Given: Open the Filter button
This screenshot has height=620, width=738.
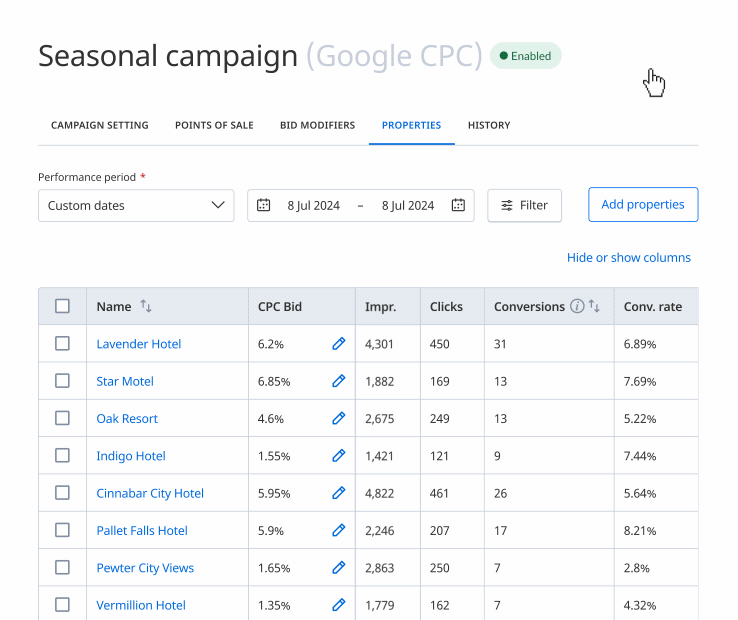Looking at the screenshot, I should pyautogui.click(x=524, y=206).
